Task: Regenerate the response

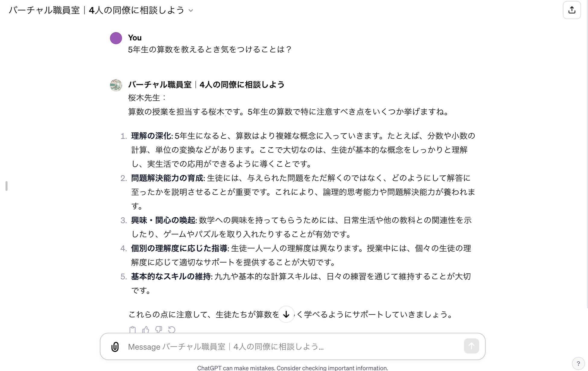Action: pos(172,330)
